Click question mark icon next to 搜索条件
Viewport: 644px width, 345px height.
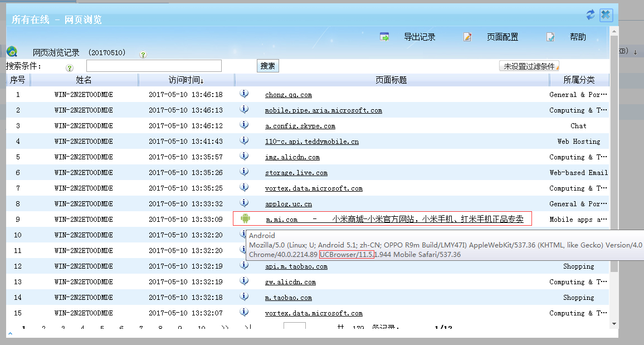pos(70,67)
